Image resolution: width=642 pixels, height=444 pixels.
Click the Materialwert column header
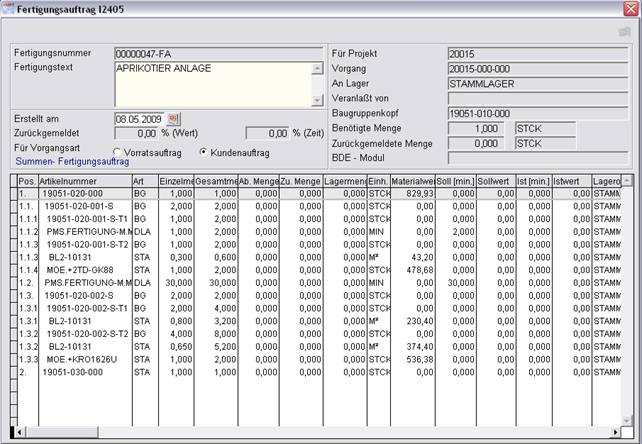click(414, 180)
